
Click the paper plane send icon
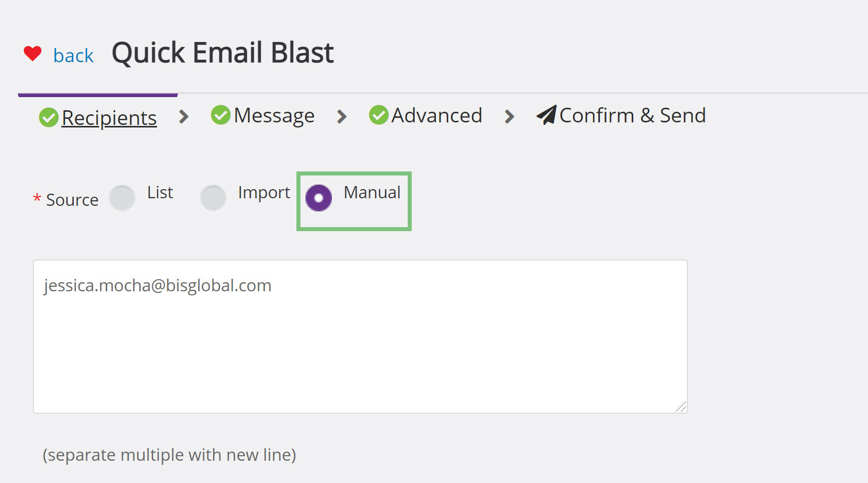click(x=547, y=115)
